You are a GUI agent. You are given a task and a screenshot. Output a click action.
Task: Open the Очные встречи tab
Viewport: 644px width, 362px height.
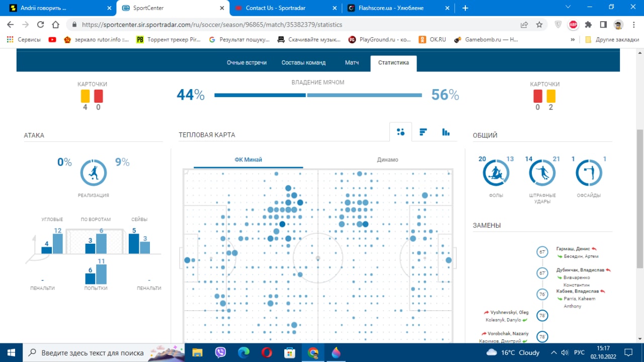coord(247,62)
